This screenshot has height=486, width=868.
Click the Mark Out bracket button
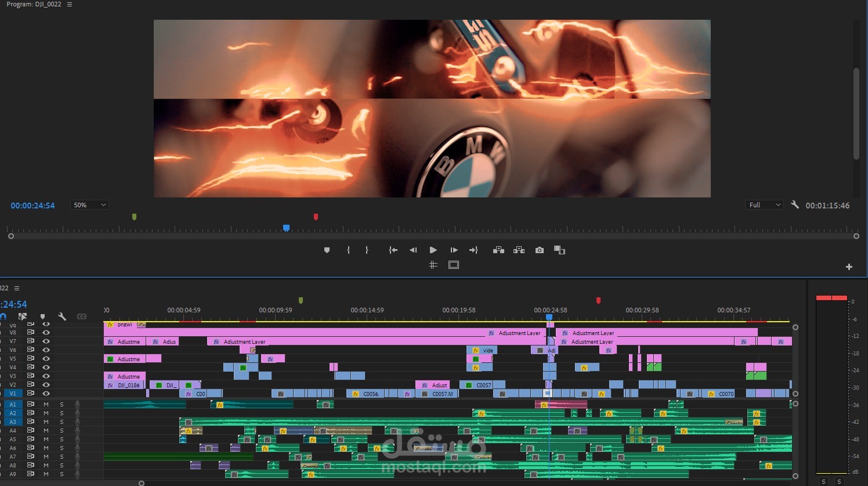click(x=367, y=250)
